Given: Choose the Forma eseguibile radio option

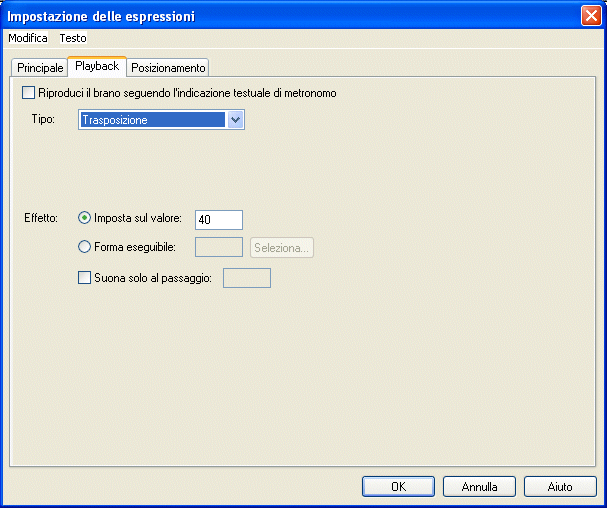Looking at the screenshot, I should click(84, 247).
